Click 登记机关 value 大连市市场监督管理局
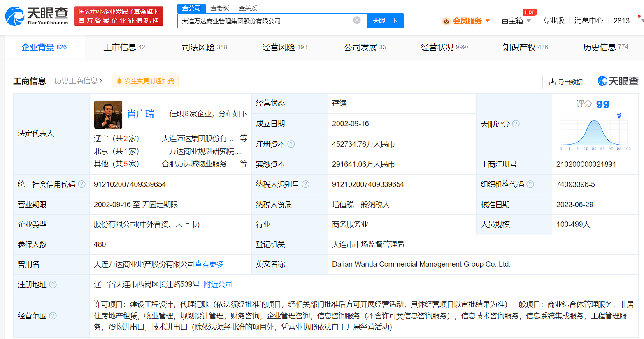Viewport: 644px width, 339px height. pos(368,244)
